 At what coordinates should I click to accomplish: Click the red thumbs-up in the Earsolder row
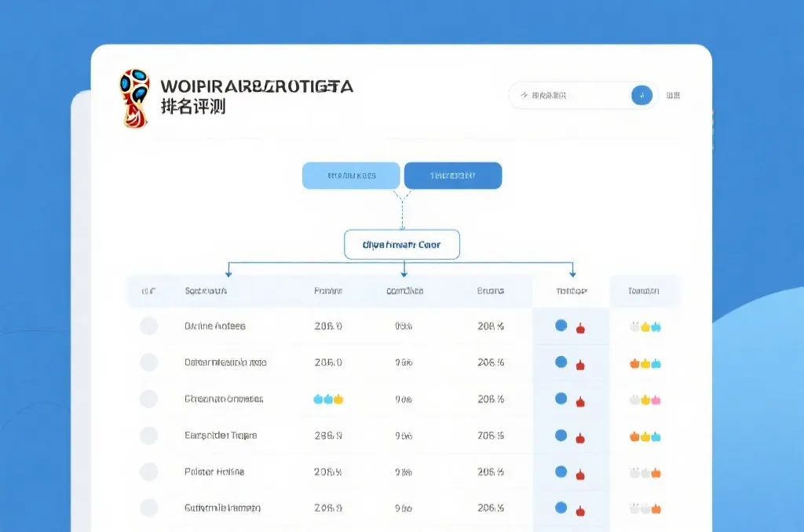580,438
